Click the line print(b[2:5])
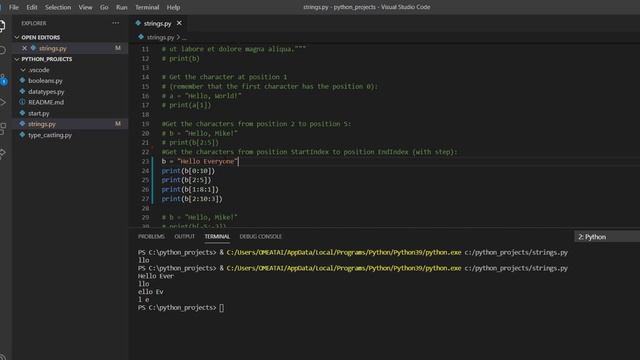 coord(186,180)
